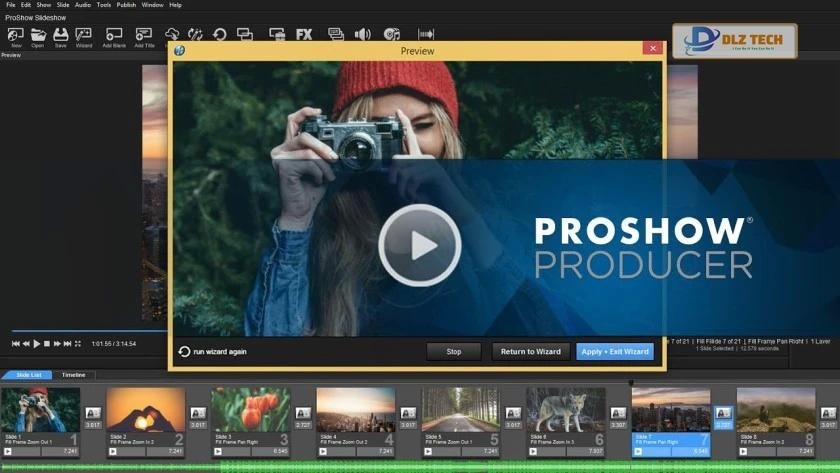The image size is (840, 473).
Task: Click play in the main preview controls
Action: (x=36, y=343)
